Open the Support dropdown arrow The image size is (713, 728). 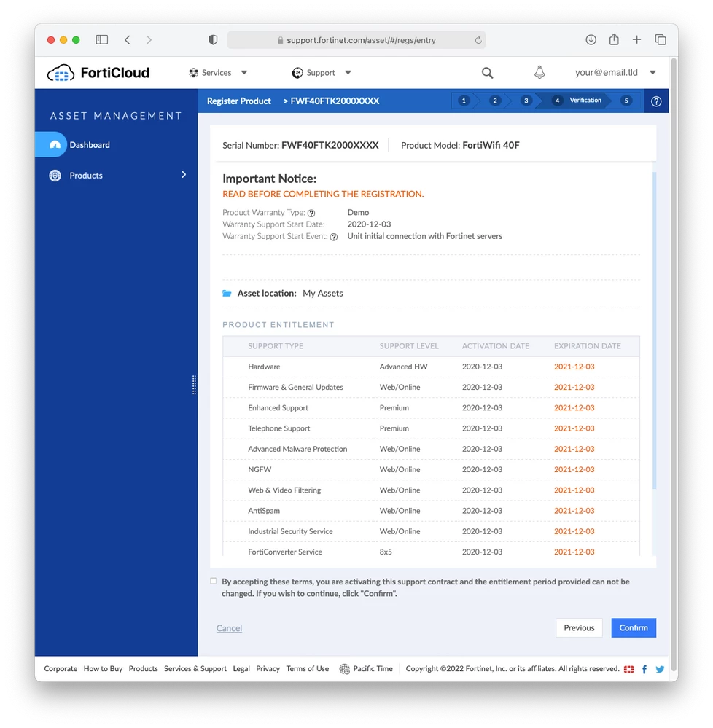pos(348,72)
